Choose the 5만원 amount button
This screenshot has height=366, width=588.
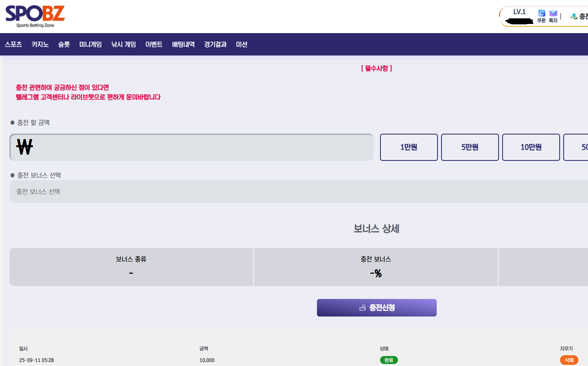tap(470, 147)
